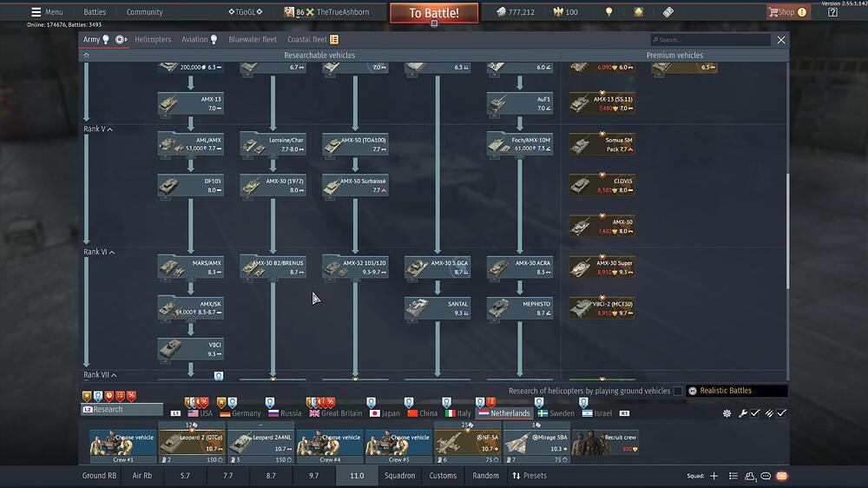The height and width of the screenshot is (488, 868).
Task: Open the hamburger Menu
Action: tap(47, 11)
